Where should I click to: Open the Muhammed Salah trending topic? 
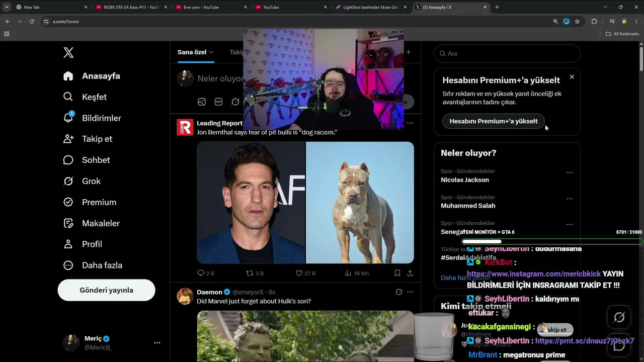tap(468, 206)
